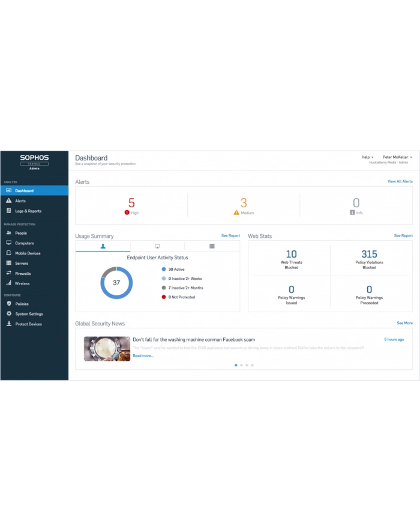The height and width of the screenshot is (532, 420).
Task: Go to Mobile Devices in sidebar
Action: (34, 253)
